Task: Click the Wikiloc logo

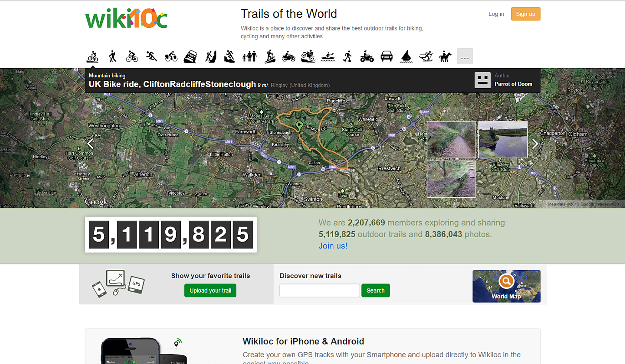Action: point(127,19)
